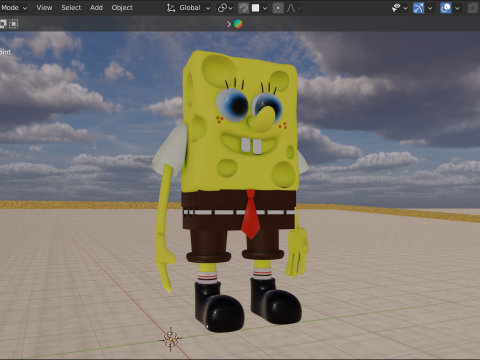480x360 pixels.
Task: Open proportional editing falloff dropdown
Action: [294, 8]
